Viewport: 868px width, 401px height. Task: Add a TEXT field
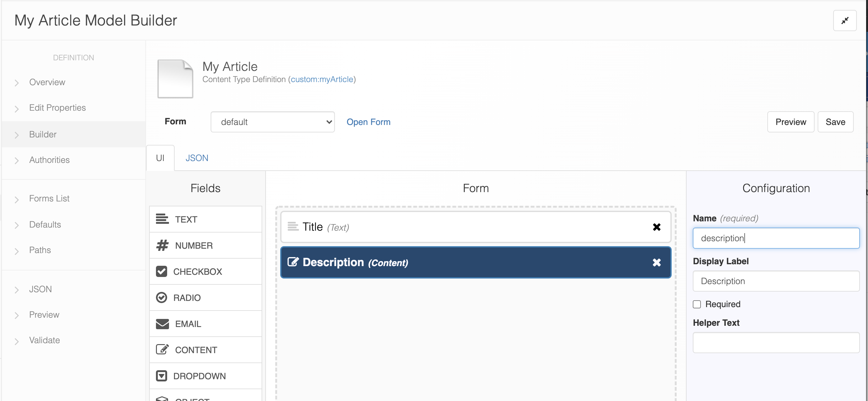point(206,219)
